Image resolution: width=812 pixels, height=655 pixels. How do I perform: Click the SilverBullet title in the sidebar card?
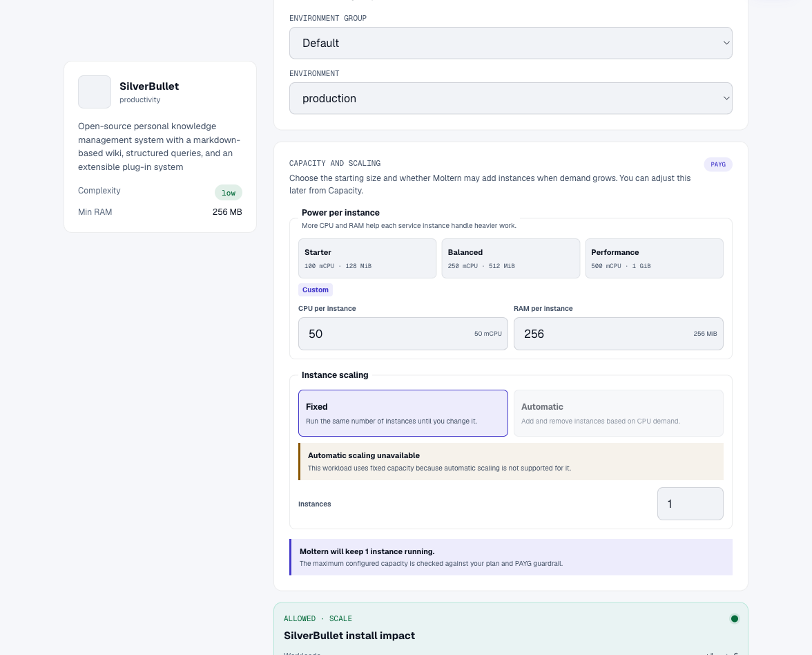click(x=149, y=86)
